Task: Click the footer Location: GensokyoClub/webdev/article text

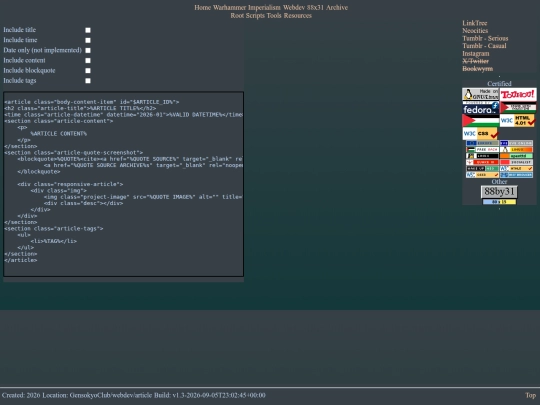Action: pos(97,395)
